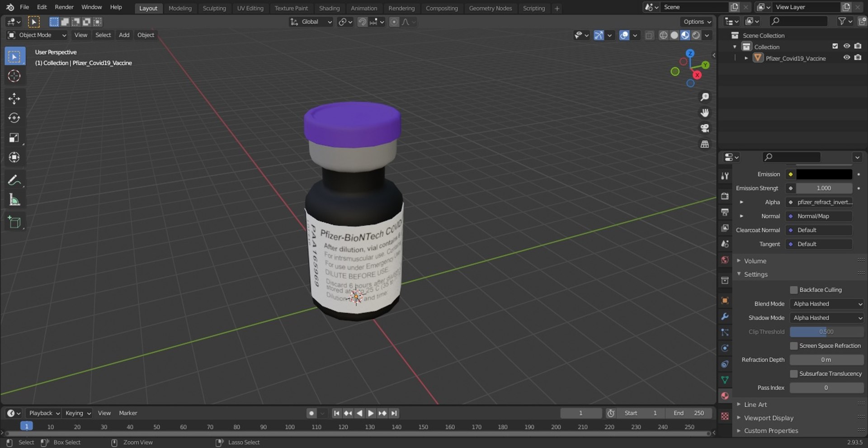Open Global transform orientation dropdown
Screen dimensions: 868x448
(x=311, y=22)
